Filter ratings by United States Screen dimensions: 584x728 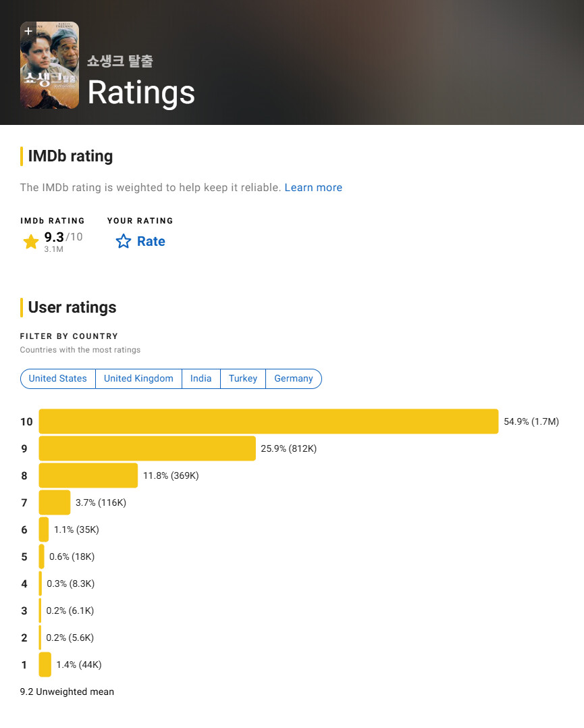tap(58, 379)
